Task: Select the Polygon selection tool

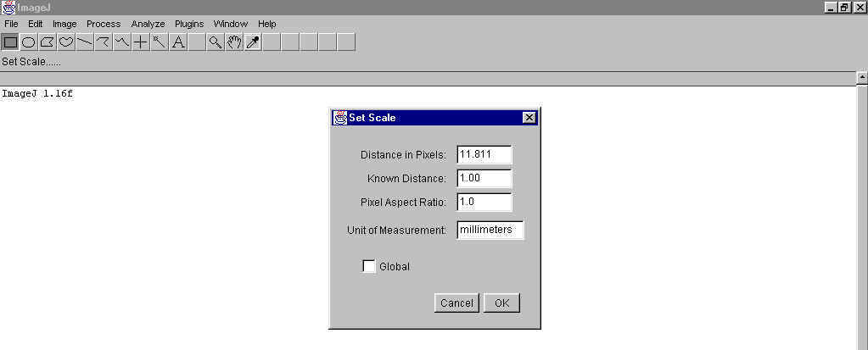Action: coord(47,42)
